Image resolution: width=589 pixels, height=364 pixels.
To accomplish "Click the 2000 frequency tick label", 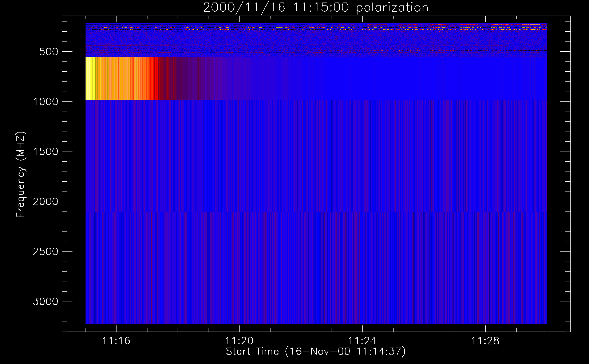I will pos(46,201).
